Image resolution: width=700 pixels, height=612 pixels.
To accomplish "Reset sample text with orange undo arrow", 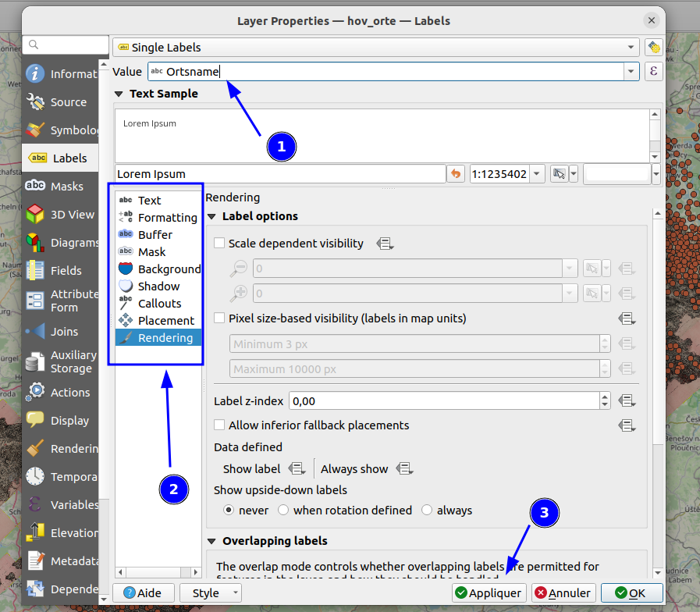I will point(456,174).
